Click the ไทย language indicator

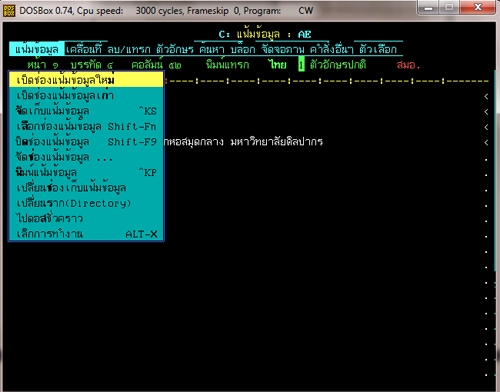click(x=278, y=64)
